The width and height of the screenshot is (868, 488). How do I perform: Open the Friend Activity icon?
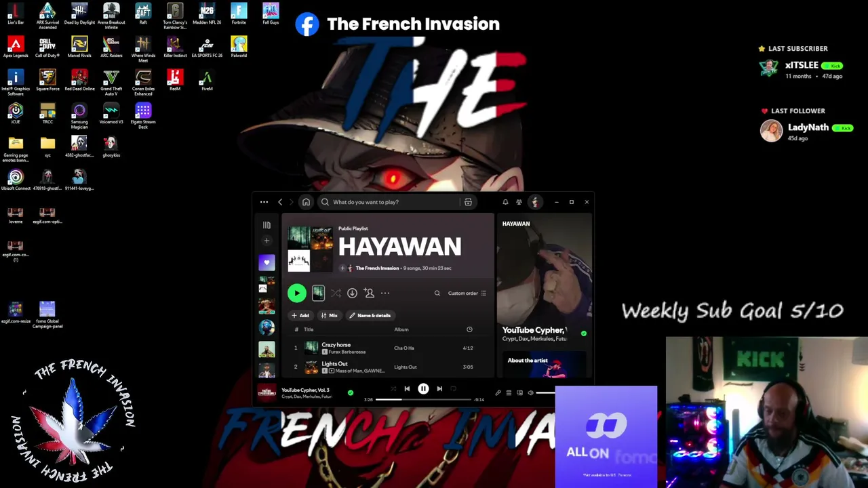click(x=519, y=202)
